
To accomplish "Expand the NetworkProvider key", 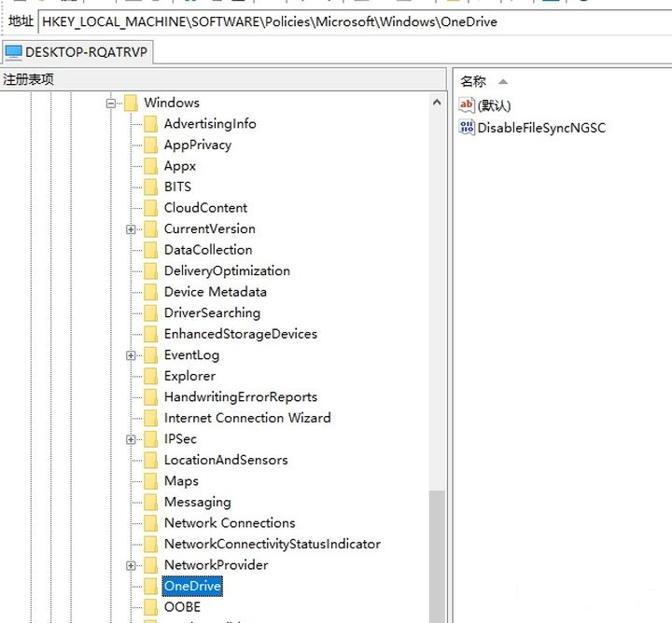I will pos(132,565).
